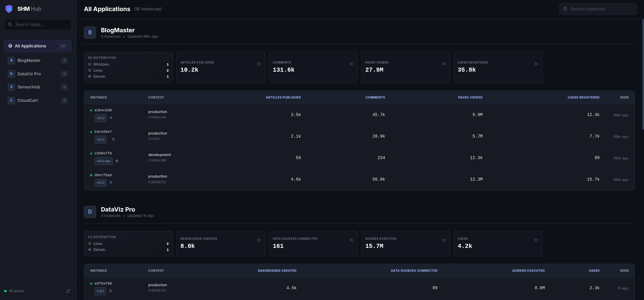Open instance row a3b4c5d6
Viewport: 644px width, 300px height.
coord(103,110)
